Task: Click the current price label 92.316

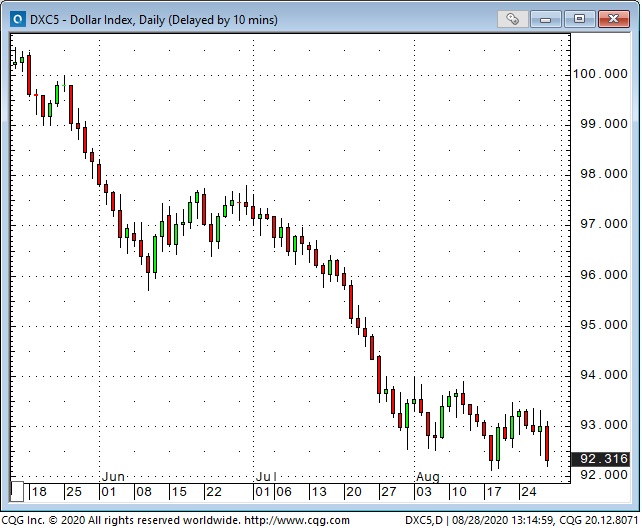Action: tap(601, 459)
